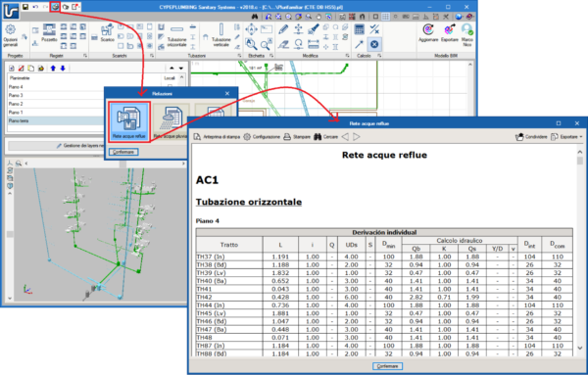Click the calculator icon in Calcolo group

point(360,29)
